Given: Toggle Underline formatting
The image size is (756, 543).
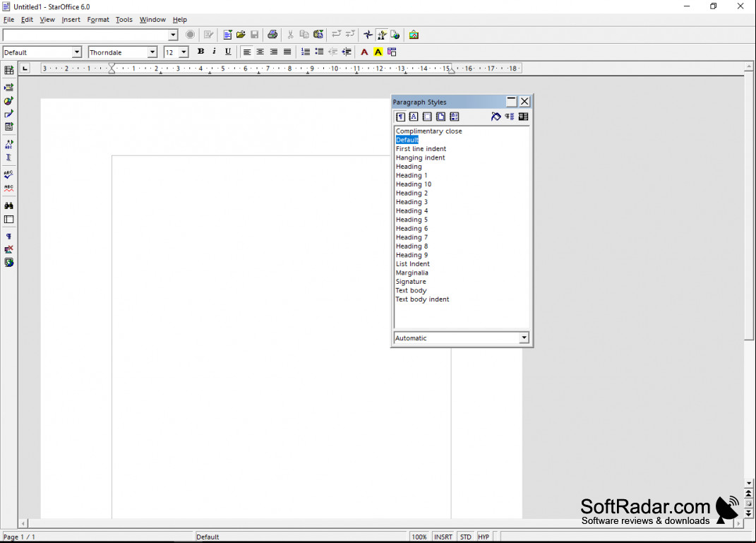Looking at the screenshot, I should click(x=228, y=52).
